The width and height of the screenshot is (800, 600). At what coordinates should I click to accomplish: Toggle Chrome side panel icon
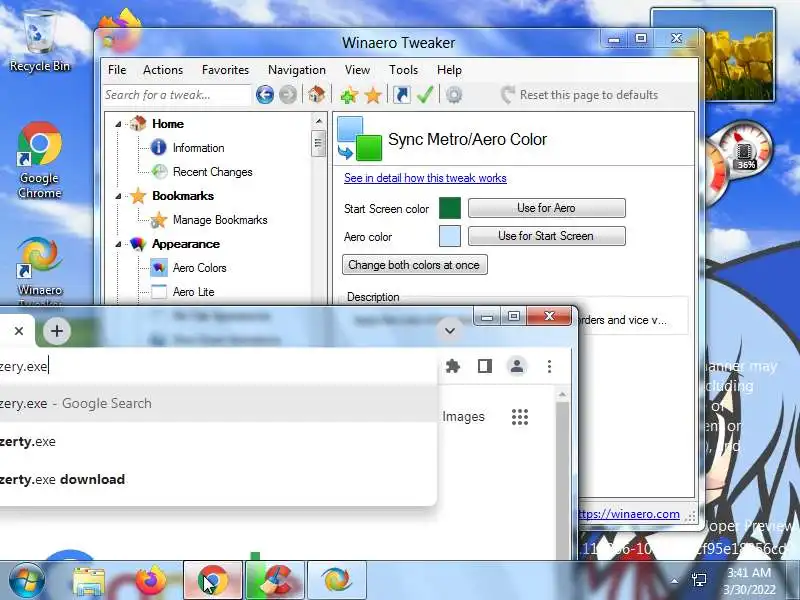click(485, 366)
